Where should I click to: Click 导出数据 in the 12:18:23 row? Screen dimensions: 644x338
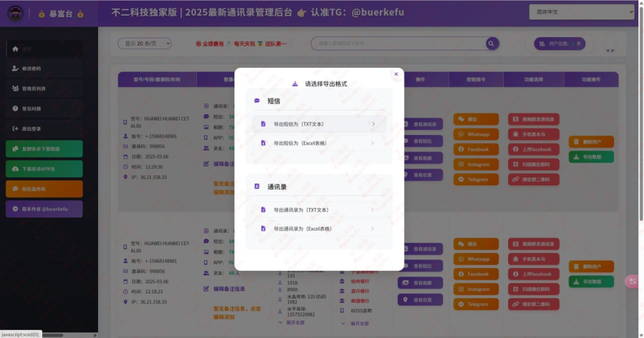(591, 282)
